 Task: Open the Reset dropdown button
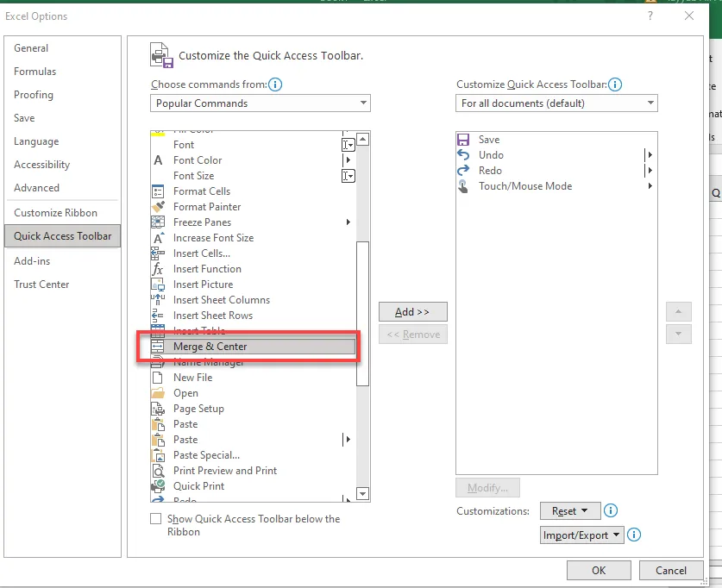point(570,511)
